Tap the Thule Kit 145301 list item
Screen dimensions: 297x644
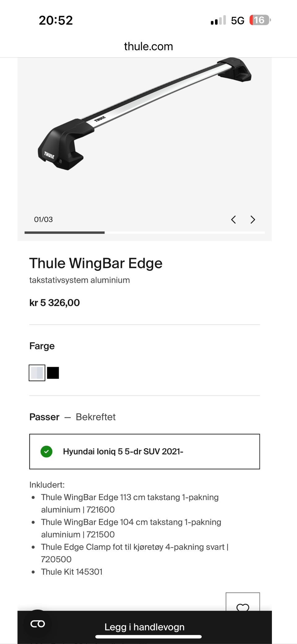coord(72,572)
